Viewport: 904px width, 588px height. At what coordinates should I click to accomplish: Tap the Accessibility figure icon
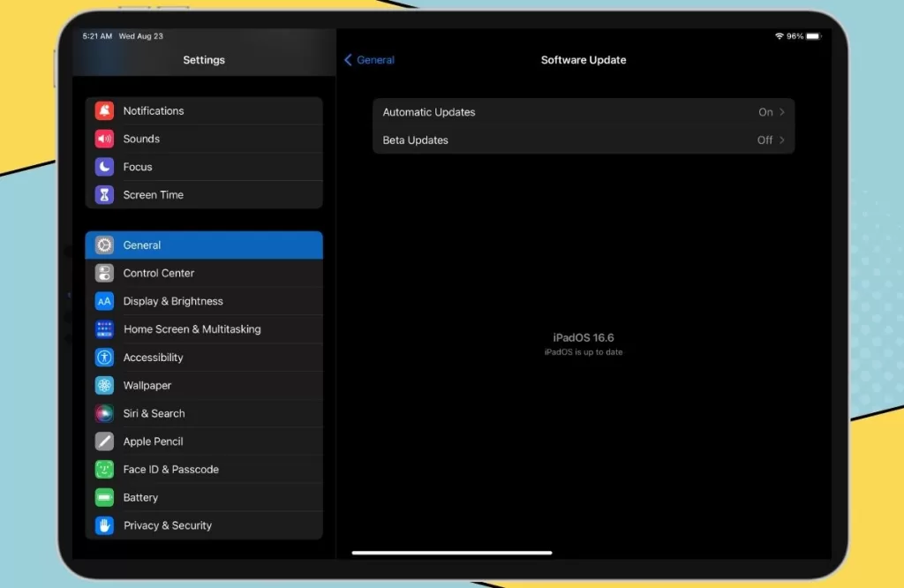[x=104, y=358]
